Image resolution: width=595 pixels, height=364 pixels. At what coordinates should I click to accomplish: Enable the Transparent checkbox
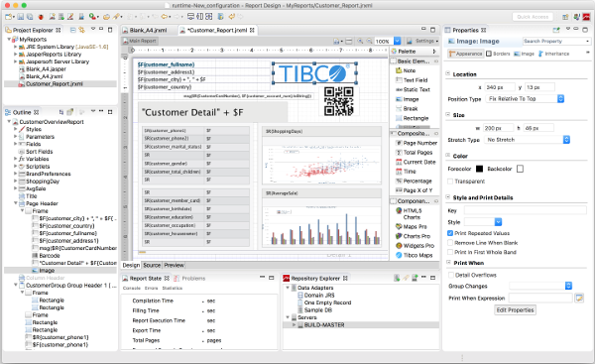click(x=450, y=182)
